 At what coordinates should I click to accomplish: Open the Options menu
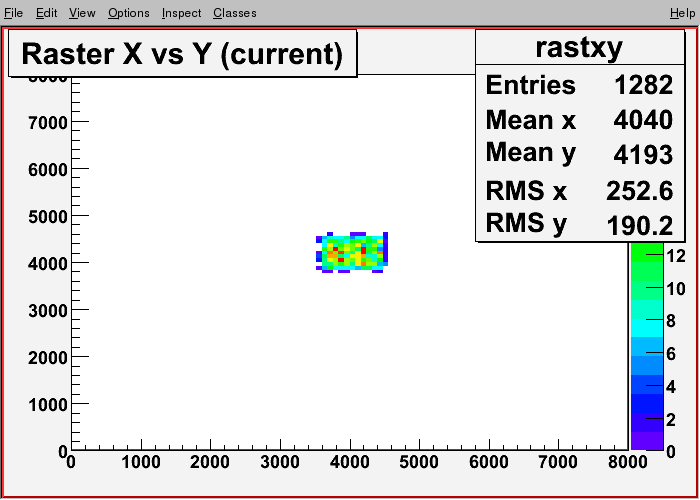point(129,13)
